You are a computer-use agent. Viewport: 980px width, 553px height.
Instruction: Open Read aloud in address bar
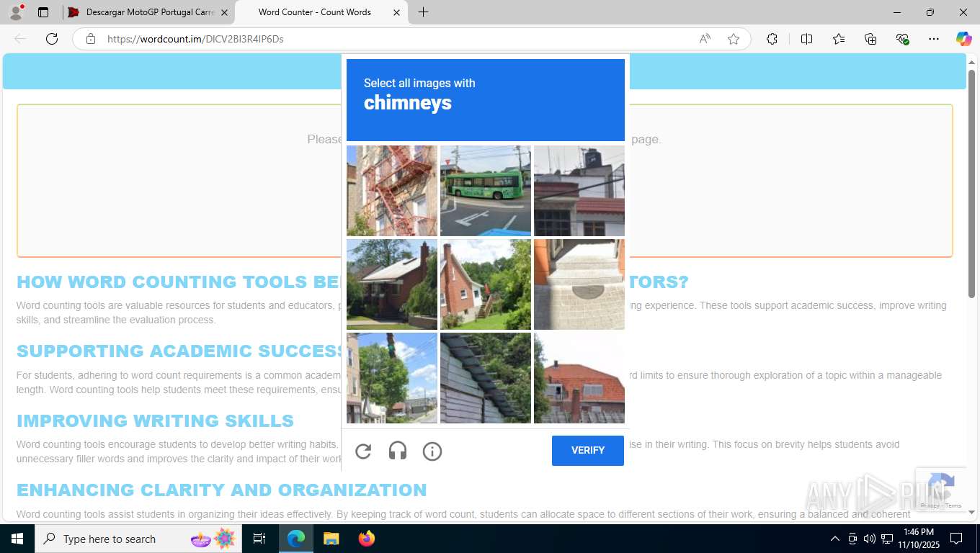[705, 39]
